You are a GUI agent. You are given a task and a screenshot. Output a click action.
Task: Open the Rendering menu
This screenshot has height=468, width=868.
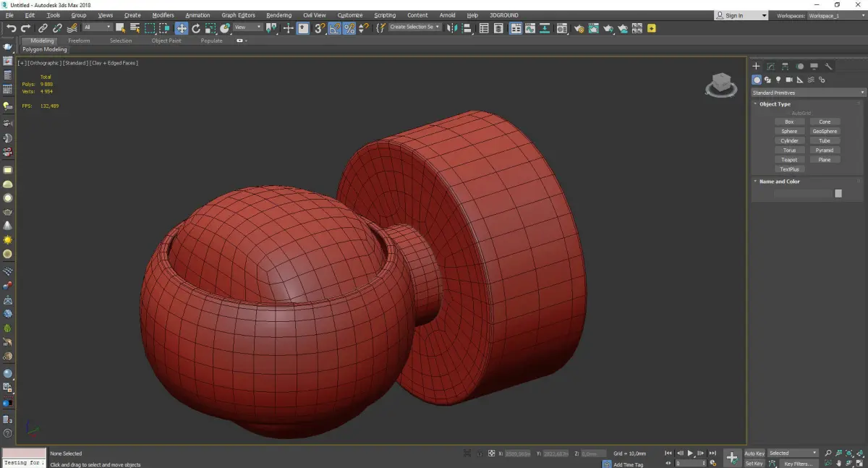coord(278,15)
